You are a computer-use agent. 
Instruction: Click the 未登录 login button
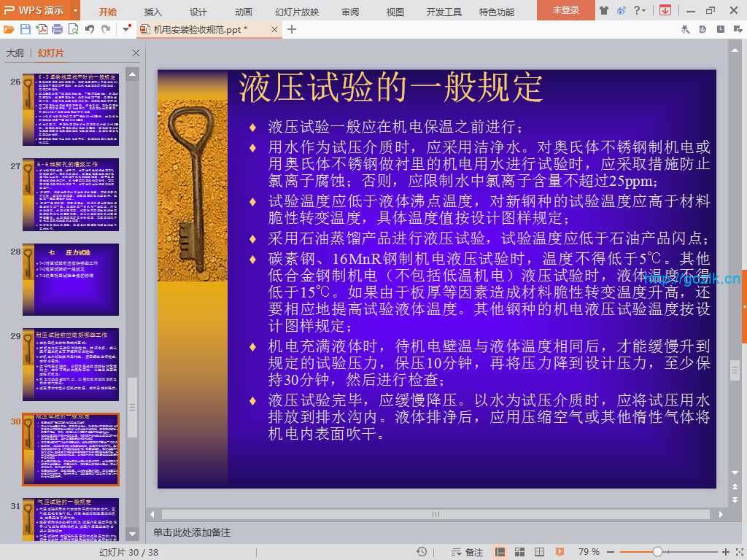tap(565, 11)
